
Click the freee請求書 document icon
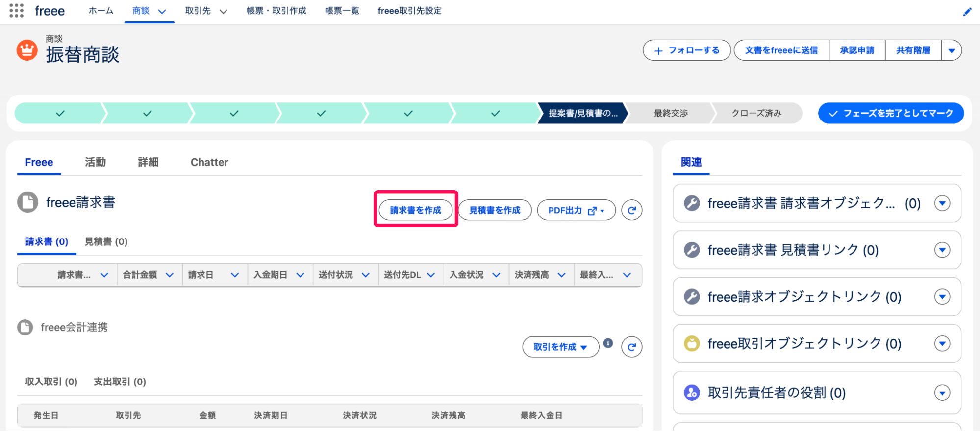pyautogui.click(x=27, y=202)
